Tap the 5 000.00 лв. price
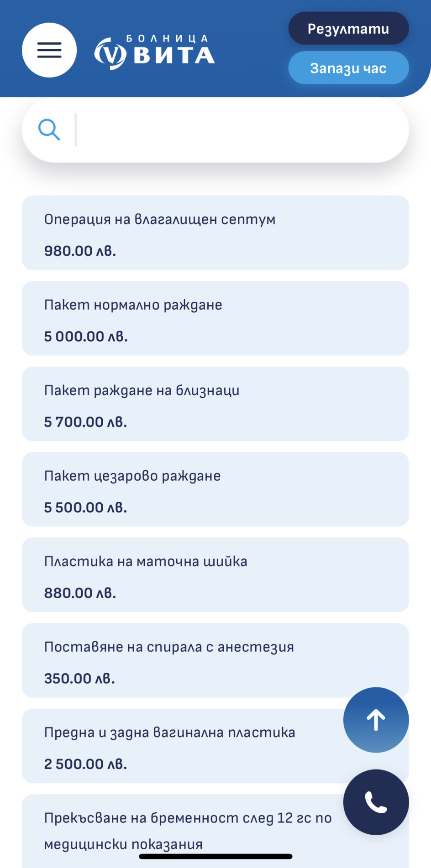 pyautogui.click(x=86, y=337)
